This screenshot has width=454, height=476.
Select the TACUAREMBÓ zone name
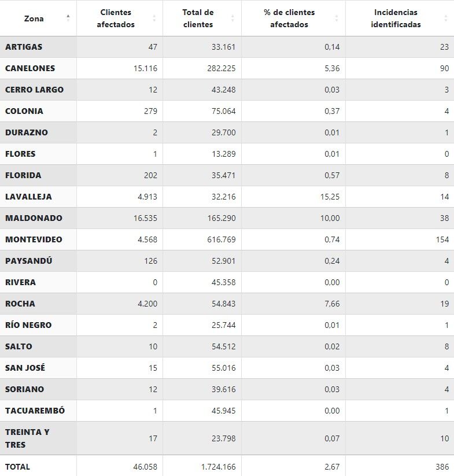point(35,411)
